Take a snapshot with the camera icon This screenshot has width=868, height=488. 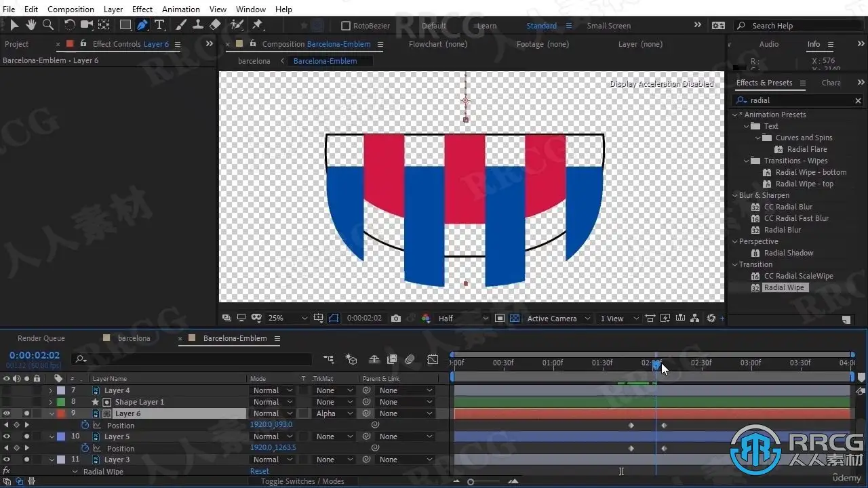click(396, 319)
